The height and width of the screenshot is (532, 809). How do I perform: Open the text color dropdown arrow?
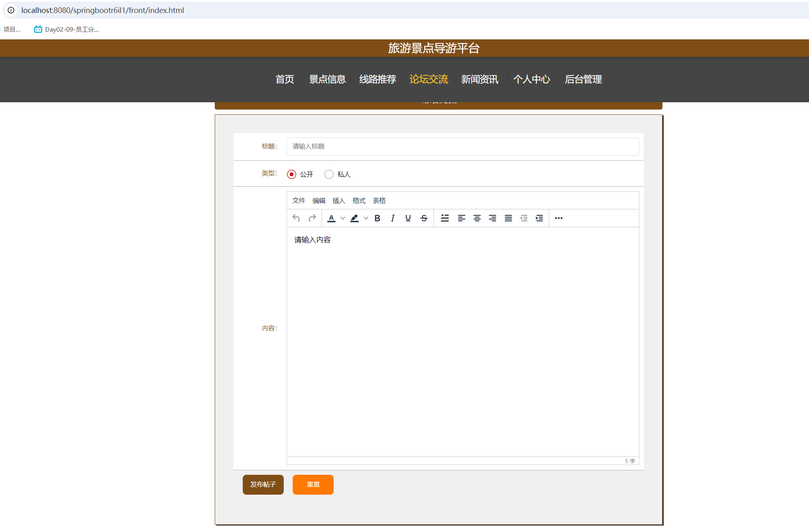click(343, 218)
